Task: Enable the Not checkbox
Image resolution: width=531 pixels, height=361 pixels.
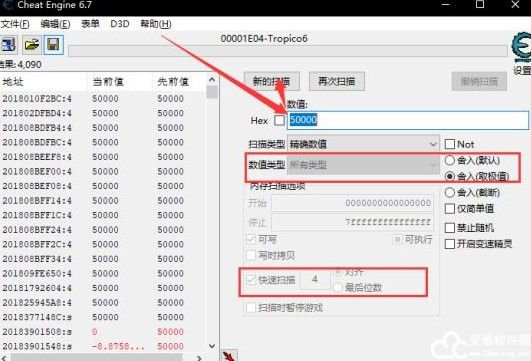Action: click(450, 144)
